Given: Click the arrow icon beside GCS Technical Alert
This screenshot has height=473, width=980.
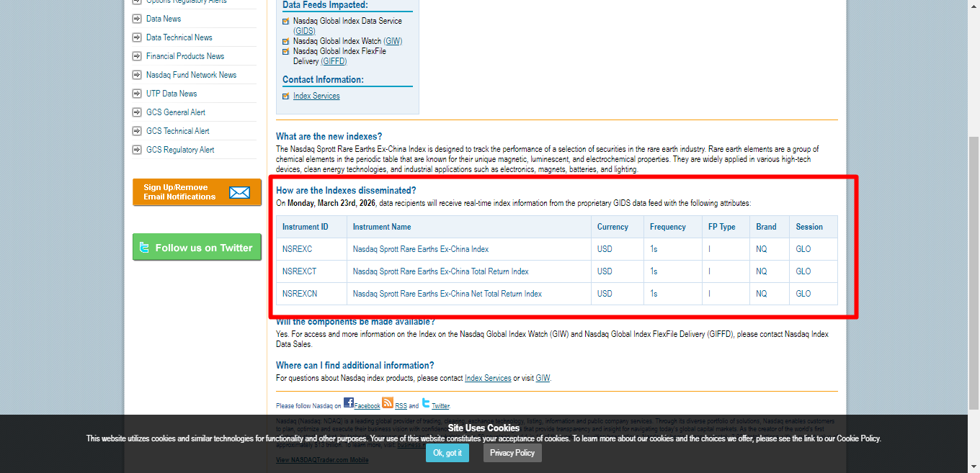Looking at the screenshot, I should pyautogui.click(x=137, y=131).
